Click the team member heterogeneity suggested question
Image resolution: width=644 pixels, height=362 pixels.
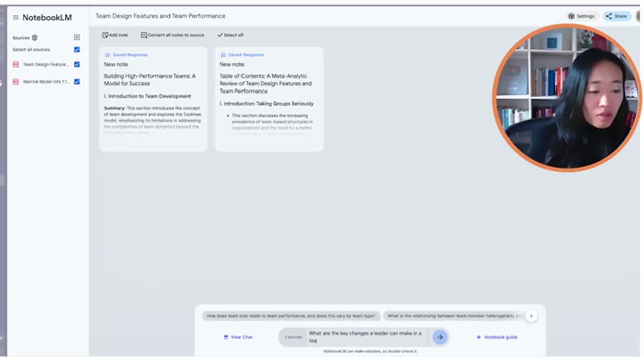[x=454, y=316]
